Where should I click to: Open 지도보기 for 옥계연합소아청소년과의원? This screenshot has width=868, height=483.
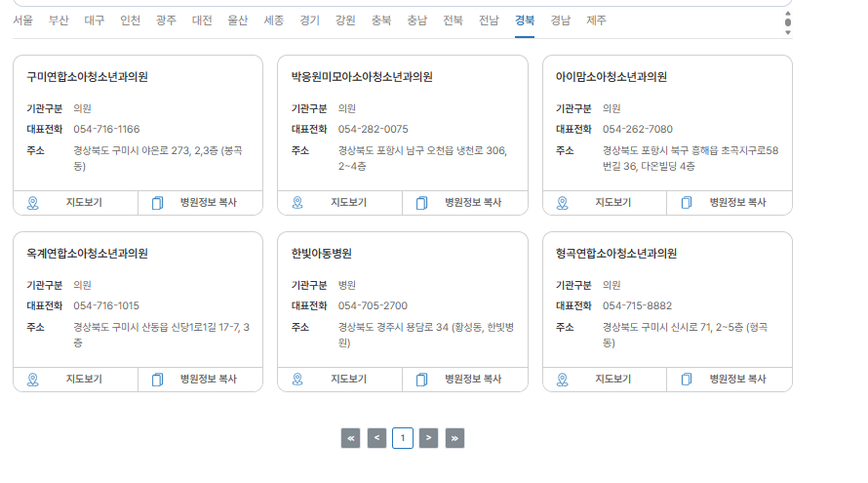tap(75, 380)
